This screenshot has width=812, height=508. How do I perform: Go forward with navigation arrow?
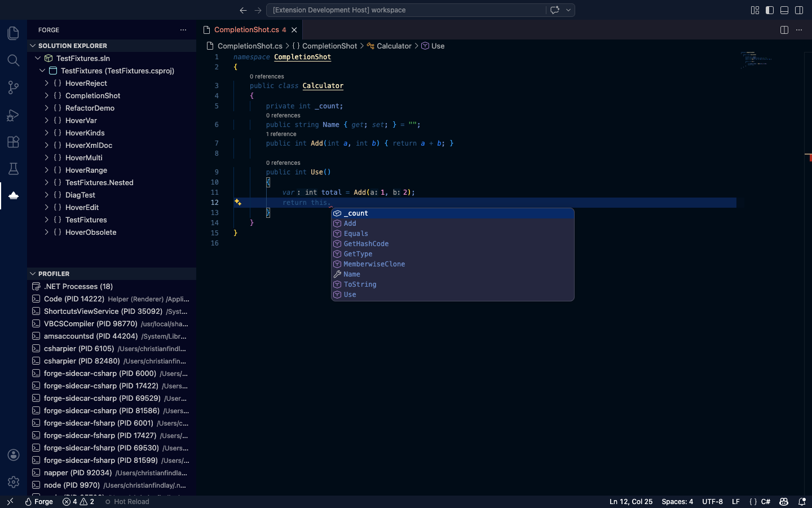pyautogui.click(x=258, y=10)
